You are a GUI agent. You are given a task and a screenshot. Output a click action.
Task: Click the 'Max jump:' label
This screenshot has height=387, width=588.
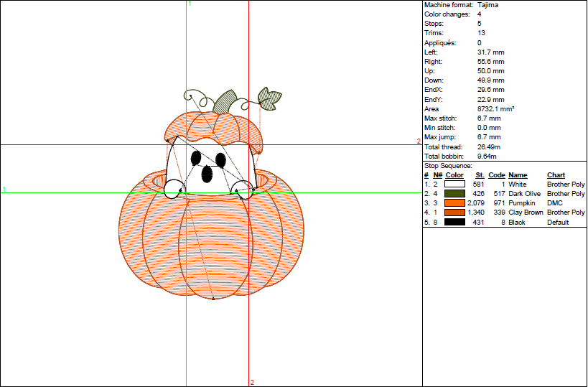(439, 137)
